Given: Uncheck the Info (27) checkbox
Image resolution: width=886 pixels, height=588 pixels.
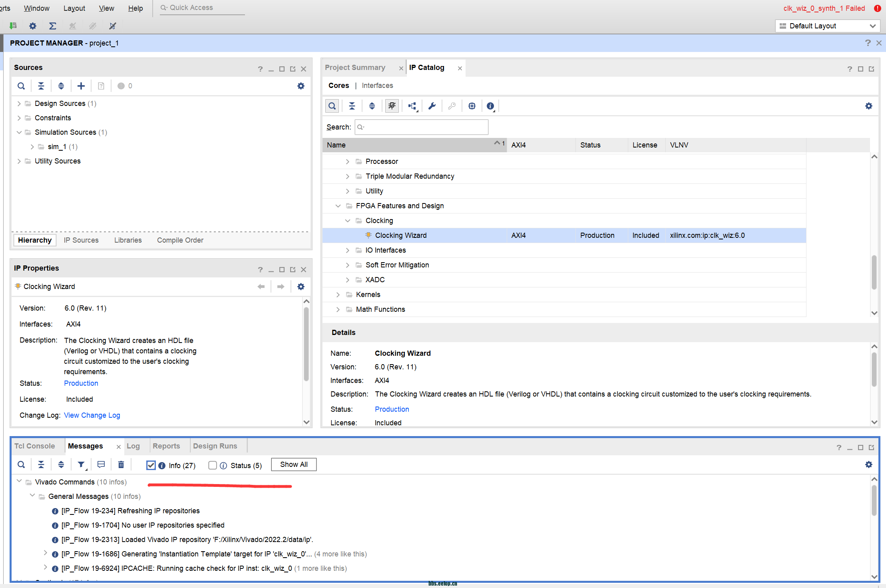Looking at the screenshot, I should pyautogui.click(x=151, y=465).
